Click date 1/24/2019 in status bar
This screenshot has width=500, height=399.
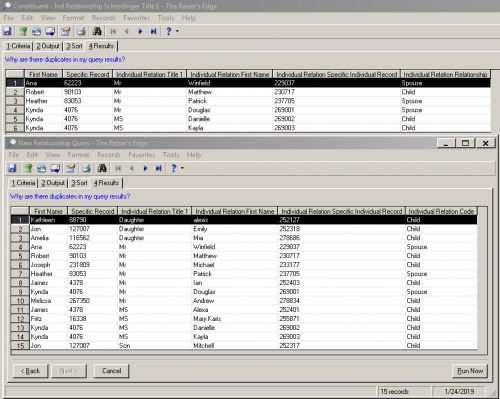point(459,391)
